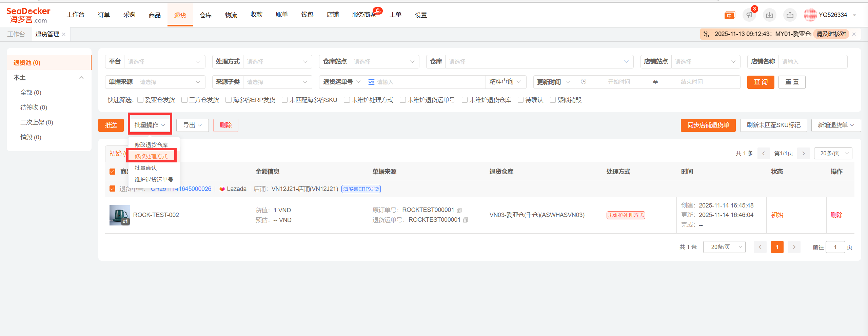This screenshot has width=868, height=336.
Task: Check the 未匹配海多客SKU filter
Action: [285, 100]
